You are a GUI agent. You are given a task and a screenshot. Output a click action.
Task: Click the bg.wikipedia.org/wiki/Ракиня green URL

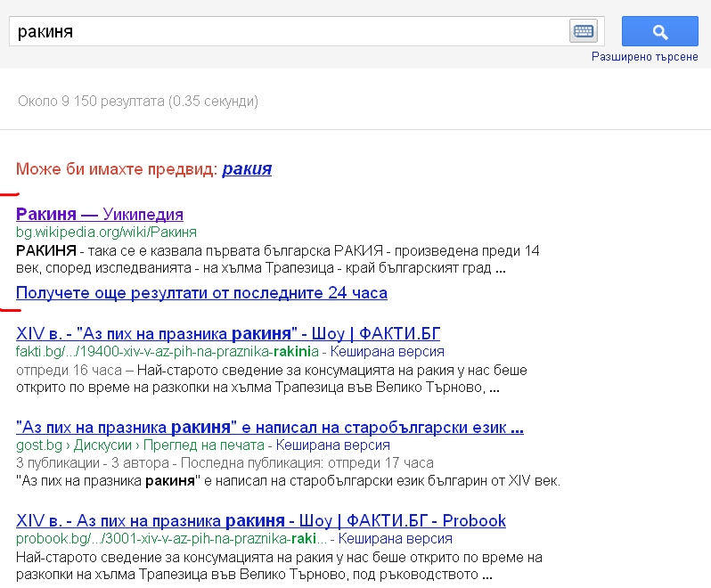pos(106,233)
